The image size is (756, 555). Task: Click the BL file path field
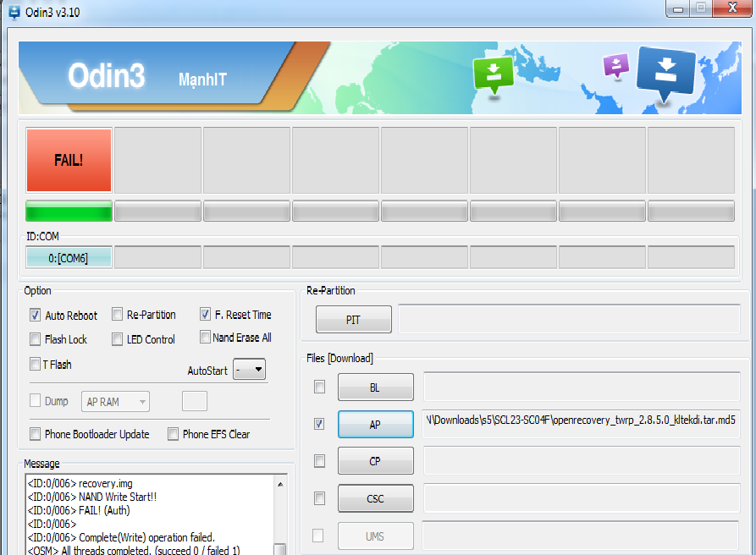click(582, 387)
